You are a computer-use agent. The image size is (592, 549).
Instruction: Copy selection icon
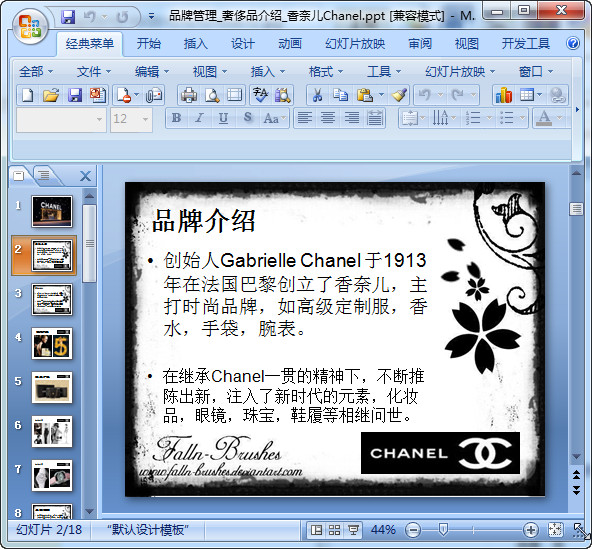tap(341, 95)
